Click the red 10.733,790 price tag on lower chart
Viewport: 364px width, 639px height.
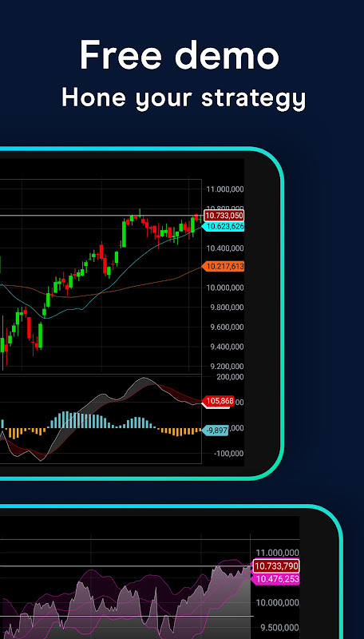[276, 566]
